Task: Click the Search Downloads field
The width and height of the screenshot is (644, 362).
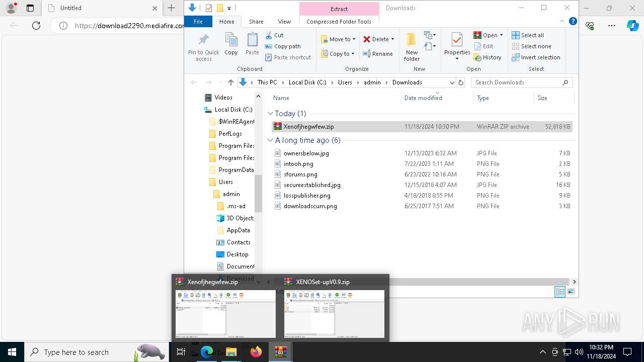Action: pyautogui.click(x=522, y=82)
